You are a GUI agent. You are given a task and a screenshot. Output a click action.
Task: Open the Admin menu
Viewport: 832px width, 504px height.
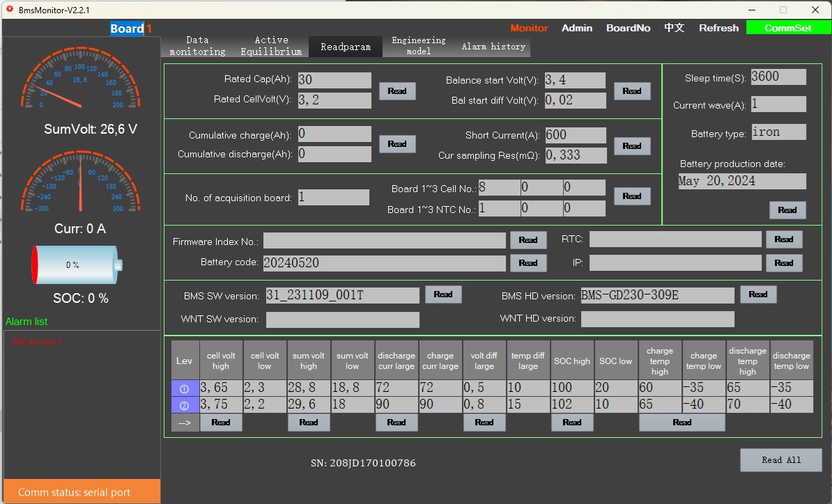click(x=577, y=28)
